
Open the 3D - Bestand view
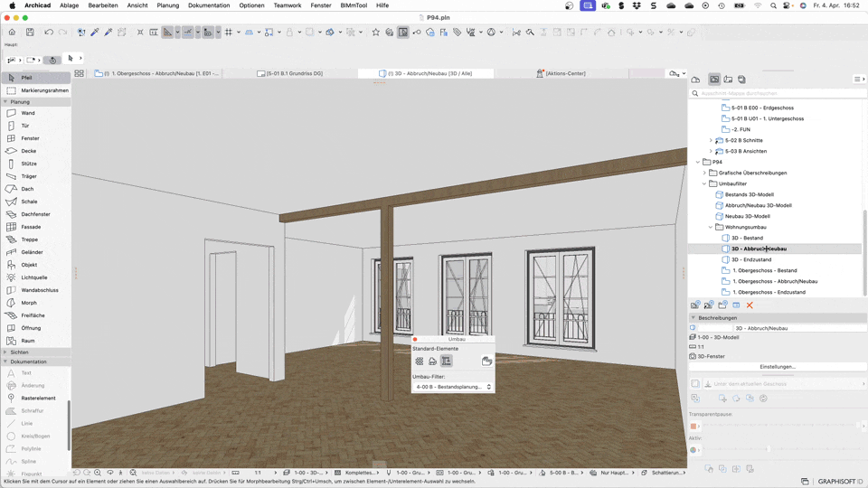[x=747, y=238]
